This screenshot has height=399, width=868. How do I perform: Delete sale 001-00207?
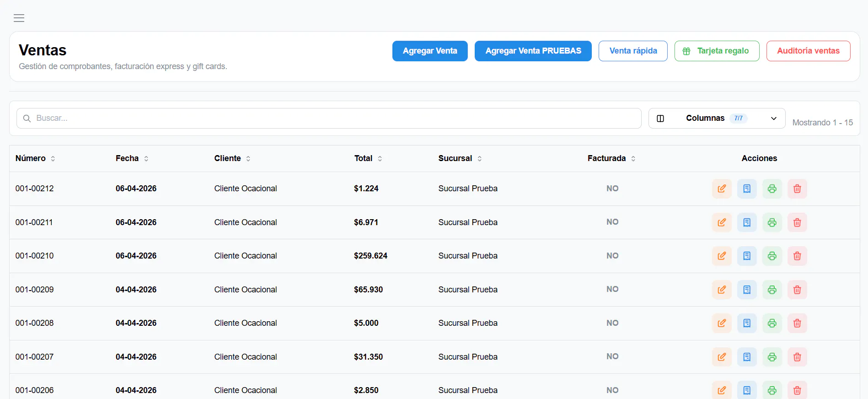click(x=797, y=357)
